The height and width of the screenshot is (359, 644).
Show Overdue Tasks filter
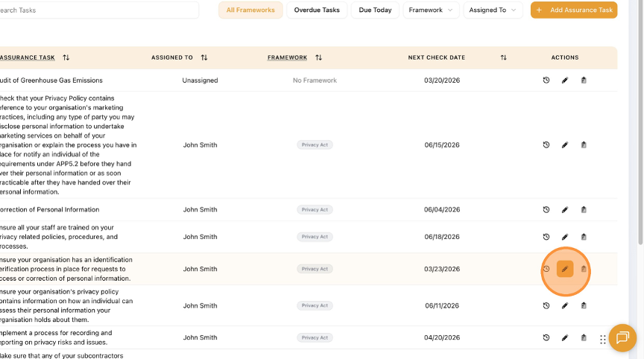click(x=317, y=10)
